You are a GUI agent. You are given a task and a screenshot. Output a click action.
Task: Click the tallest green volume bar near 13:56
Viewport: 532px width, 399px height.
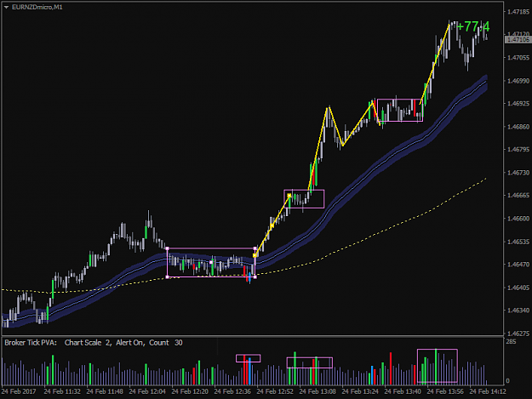pyautogui.click(x=436, y=367)
